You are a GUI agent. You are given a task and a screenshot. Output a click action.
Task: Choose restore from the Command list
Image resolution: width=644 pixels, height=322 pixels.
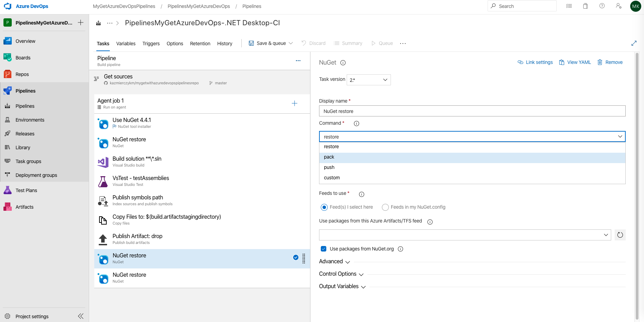click(472, 147)
